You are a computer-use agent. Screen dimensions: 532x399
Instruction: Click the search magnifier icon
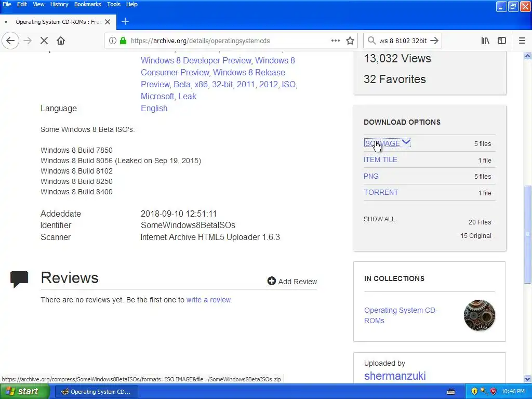point(371,41)
